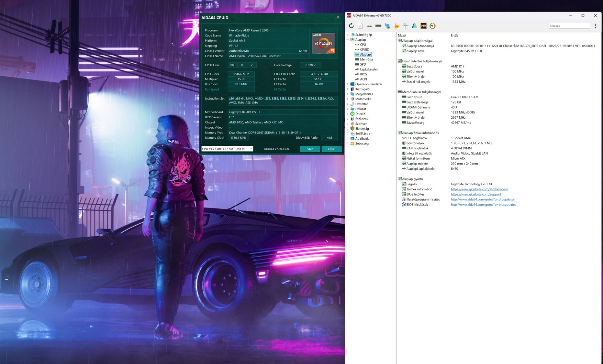This screenshot has height=364, width=603.
Task: Expand the Megjelenítés tree node
Action: tap(348, 94)
